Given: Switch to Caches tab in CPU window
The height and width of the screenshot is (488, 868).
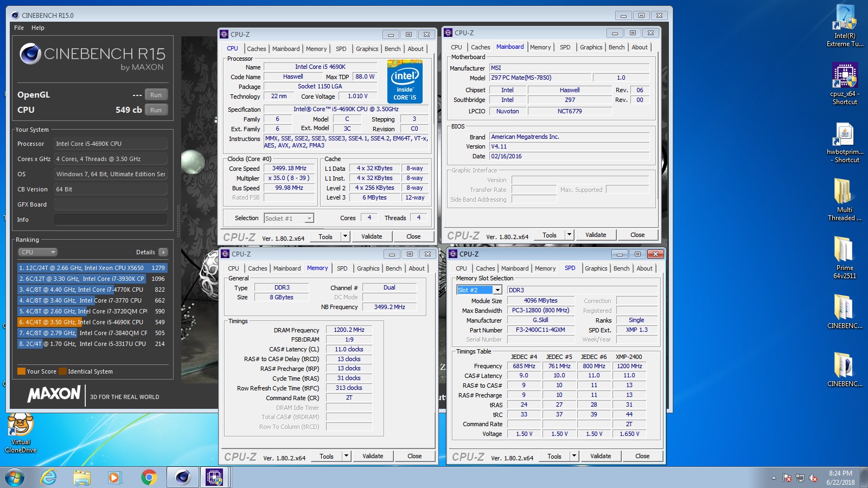Looking at the screenshot, I should tap(256, 49).
